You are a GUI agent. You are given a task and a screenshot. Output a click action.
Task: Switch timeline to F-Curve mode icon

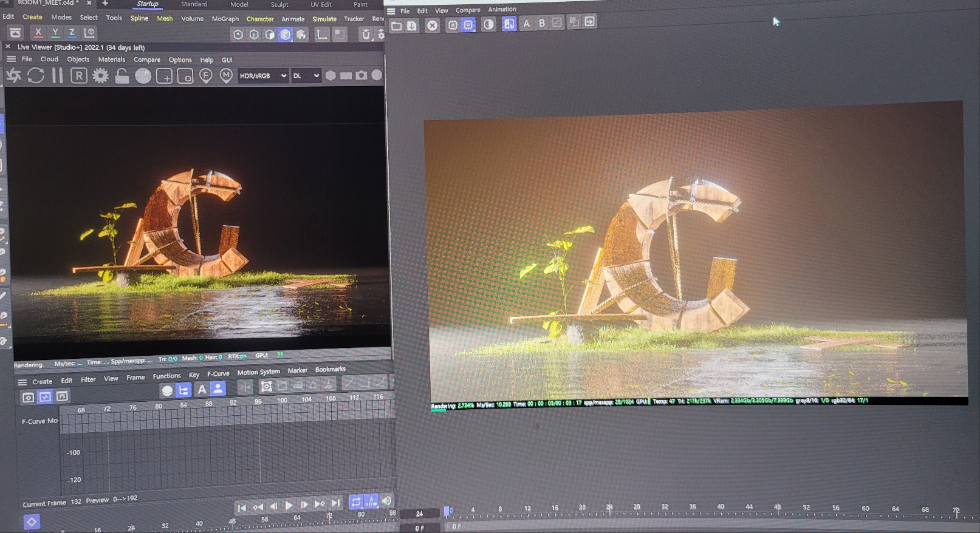(x=45, y=397)
